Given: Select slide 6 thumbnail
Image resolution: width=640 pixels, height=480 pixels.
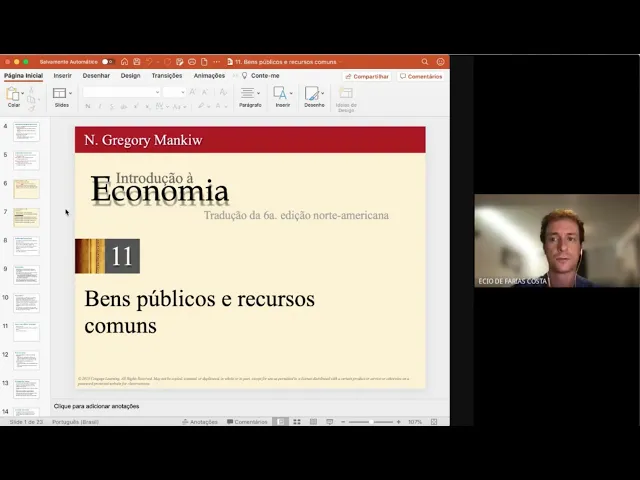Looking at the screenshot, I should tap(27, 189).
